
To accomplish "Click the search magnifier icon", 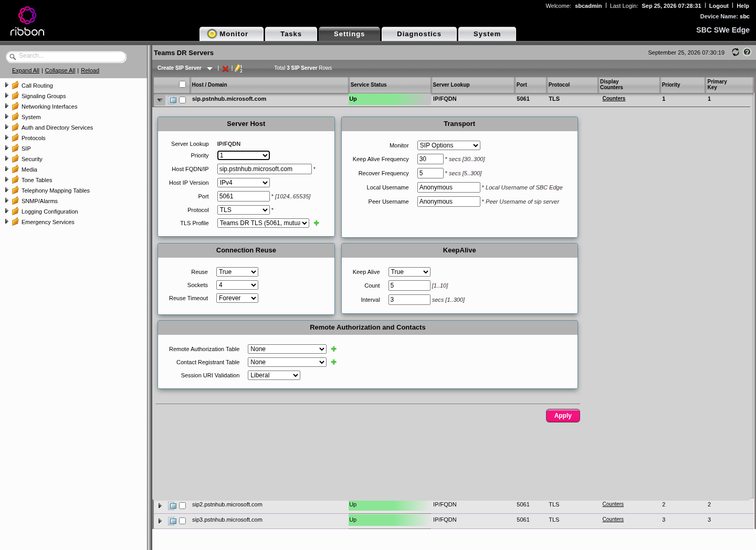I will 13,57.
